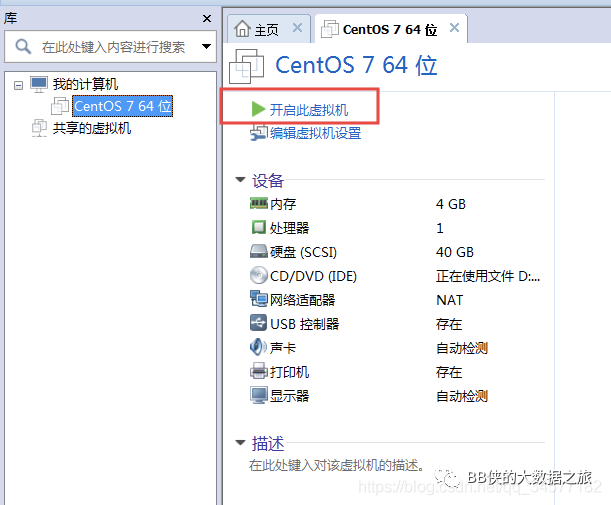
Task: Click the 网络适配器 label
Action: tap(302, 300)
